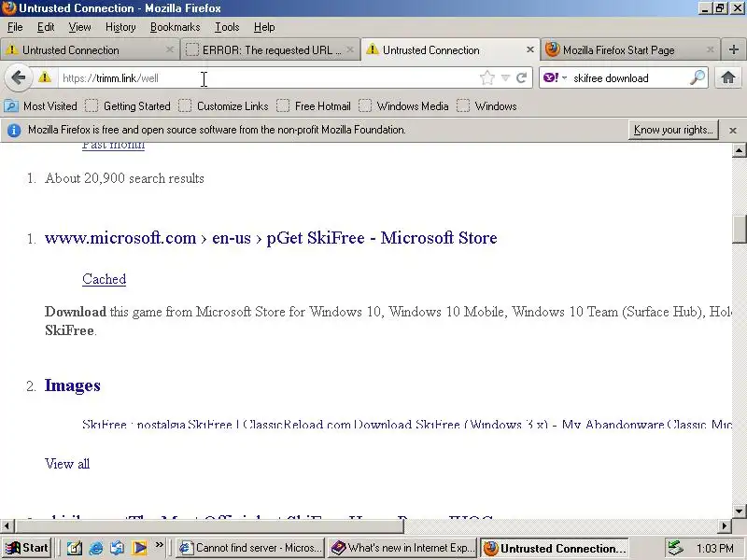Open the Windows Media bookmark
This screenshot has width=747, height=560.
tap(403, 105)
